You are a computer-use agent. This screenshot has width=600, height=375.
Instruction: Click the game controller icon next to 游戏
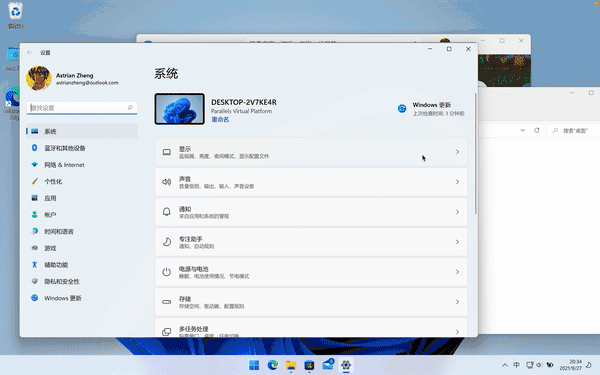pyautogui.click(x=34, y=248)
